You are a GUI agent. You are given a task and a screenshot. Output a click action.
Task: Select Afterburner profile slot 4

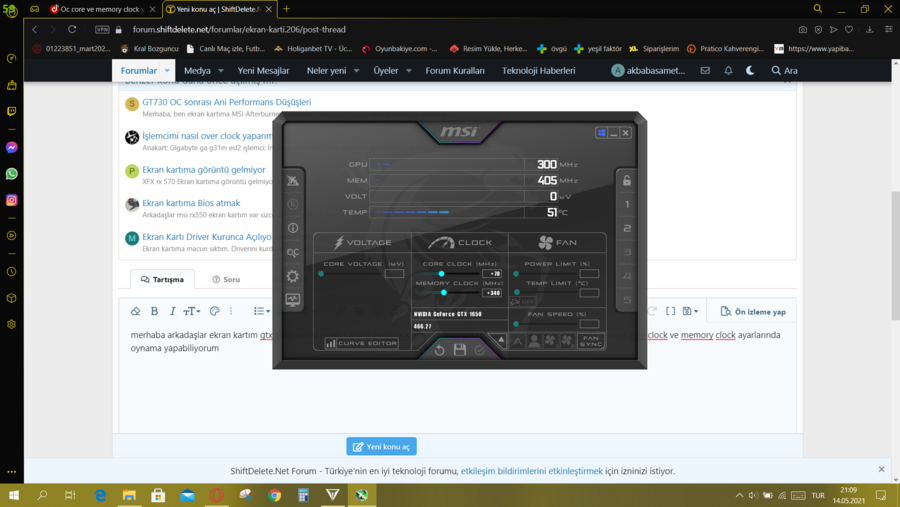click(627, 276)
